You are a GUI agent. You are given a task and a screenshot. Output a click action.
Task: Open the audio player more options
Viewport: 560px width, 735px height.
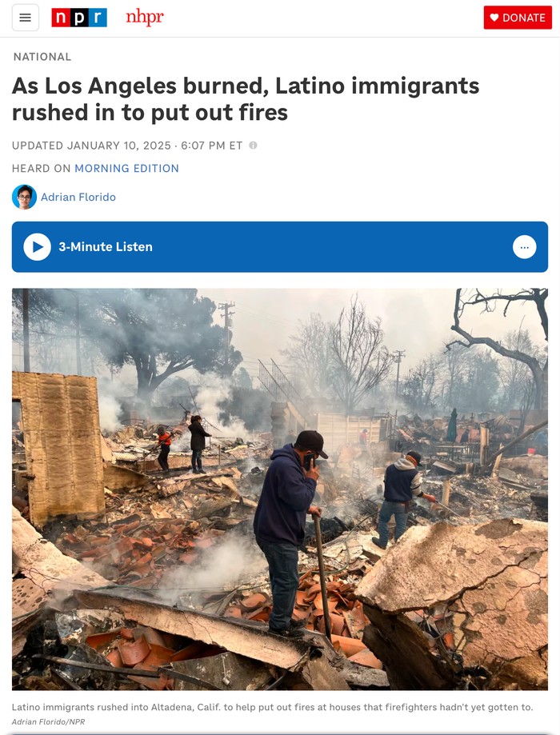point(524,246)
